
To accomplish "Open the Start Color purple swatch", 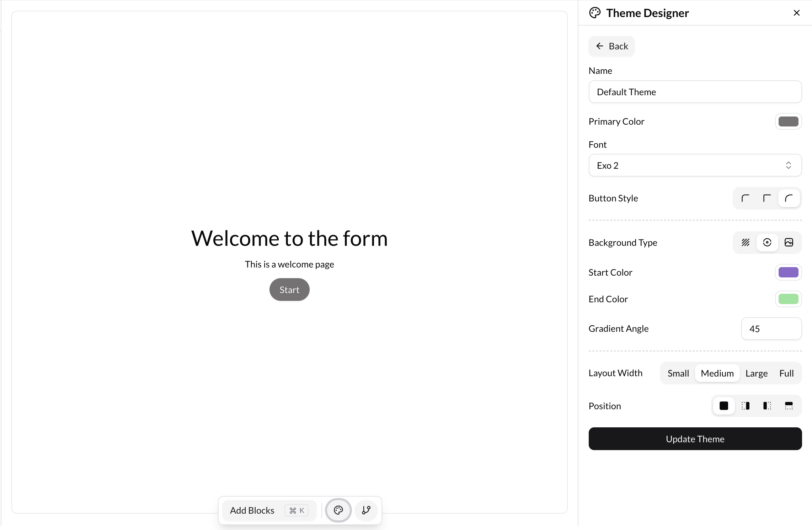I will click(x=789, y=272).
